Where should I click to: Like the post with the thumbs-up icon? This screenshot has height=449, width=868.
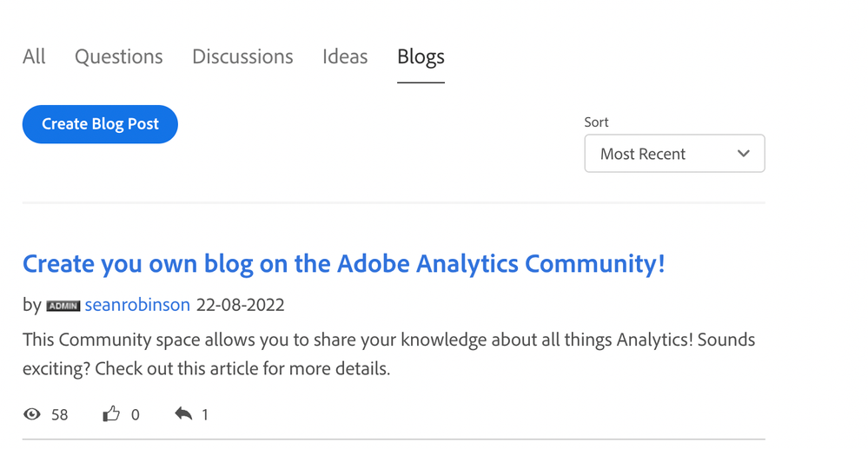(111, 414)
